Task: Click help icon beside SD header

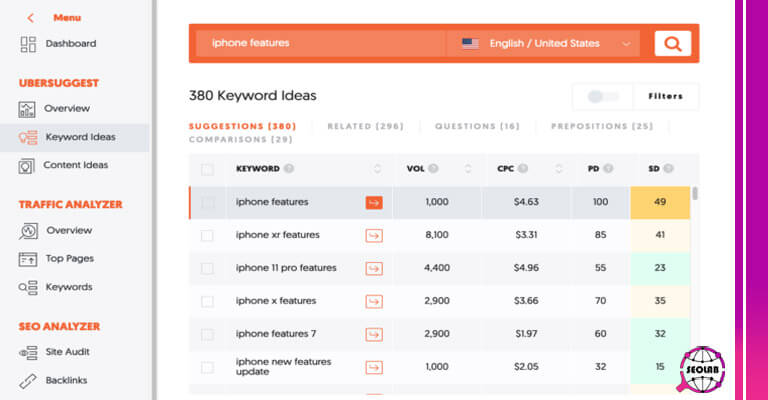Action: 669,168
